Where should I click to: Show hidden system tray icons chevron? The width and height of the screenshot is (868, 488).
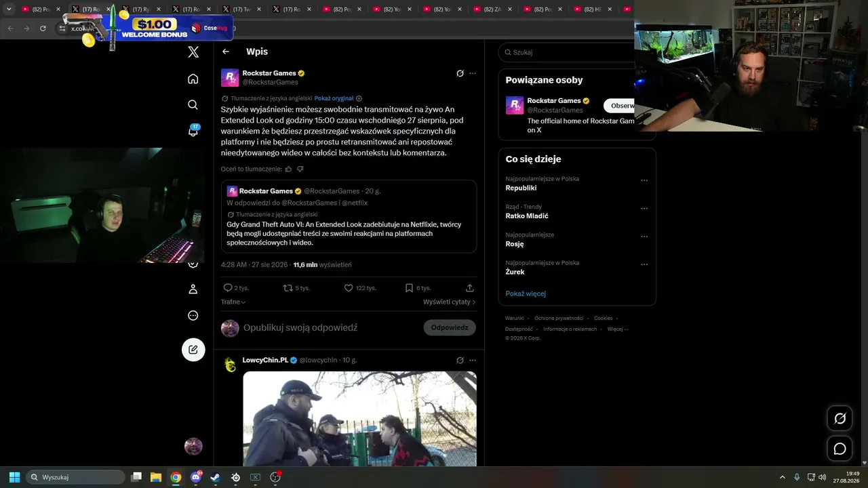tap(782, 477)
